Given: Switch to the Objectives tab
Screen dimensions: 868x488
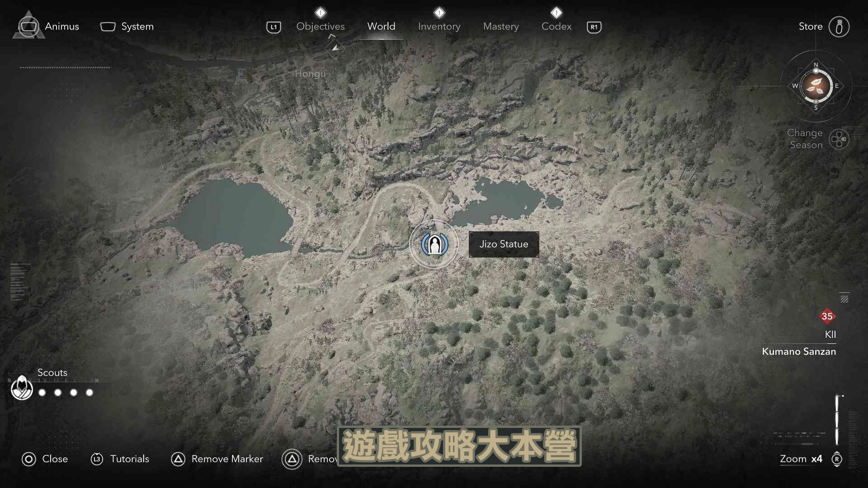Looking at the screenshot, I should point(321,27).
